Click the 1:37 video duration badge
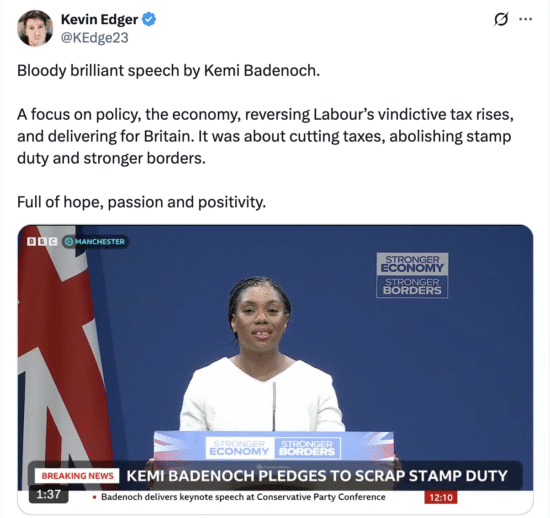Screen dimensions: 550x518 (x=48, y=494)
